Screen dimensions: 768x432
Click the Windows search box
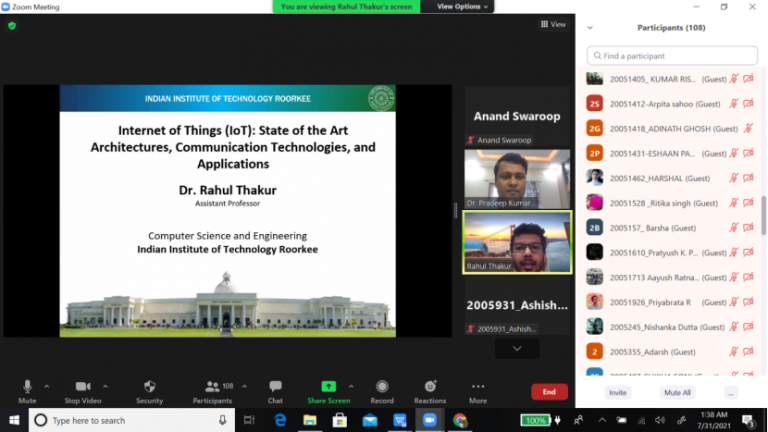(x=132, y=420)
